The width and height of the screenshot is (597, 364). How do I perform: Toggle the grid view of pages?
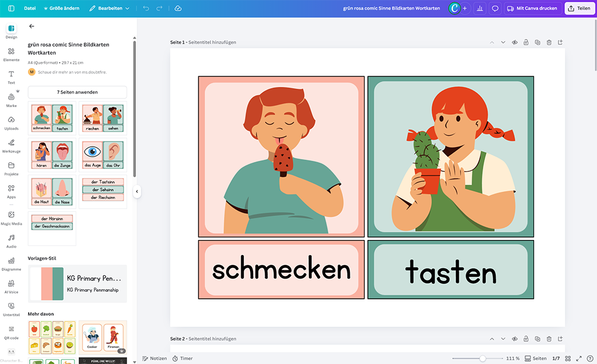[x=568, y=358]
